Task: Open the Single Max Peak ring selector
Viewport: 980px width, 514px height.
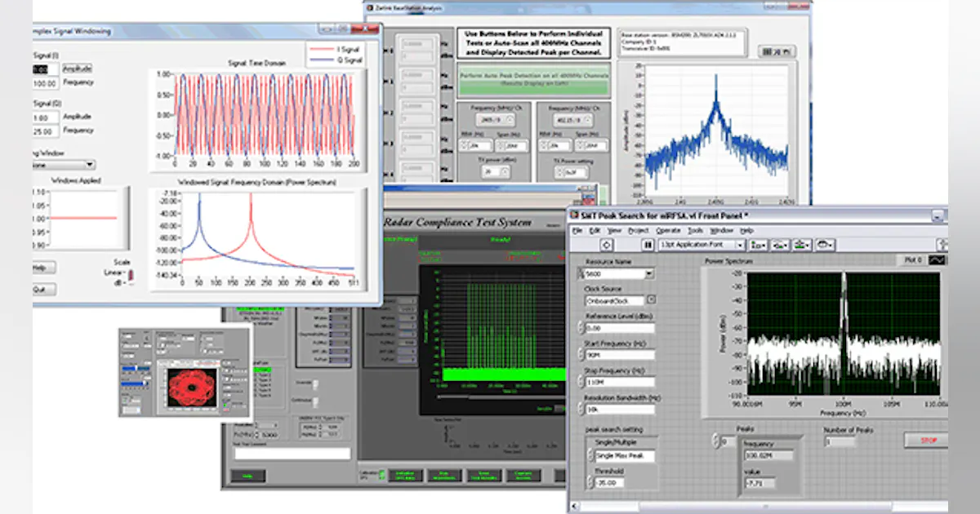Action: (x=624, y=456)
